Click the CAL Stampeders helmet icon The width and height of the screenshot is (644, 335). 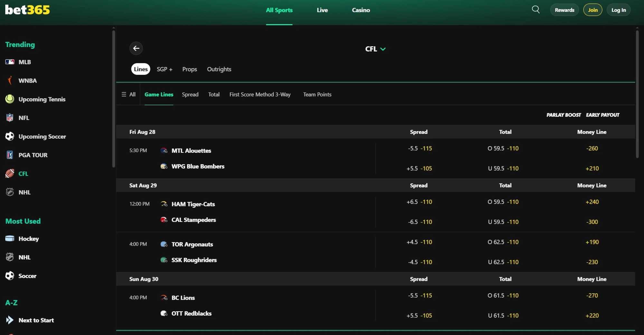[164, 220]
